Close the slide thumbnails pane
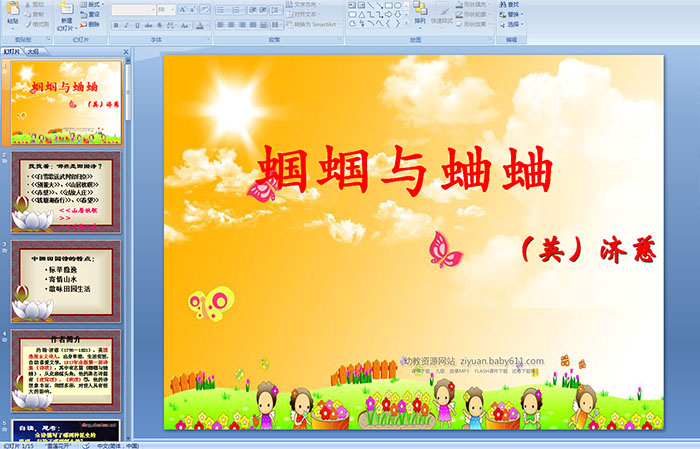This screenshot has width=700, height=449. click(126, 52)
